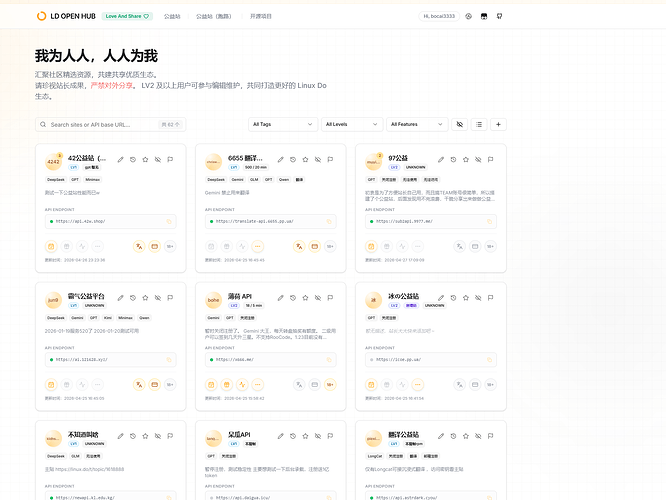
Task: Favorite the 97公益 card
Action: tap(466, 160)
